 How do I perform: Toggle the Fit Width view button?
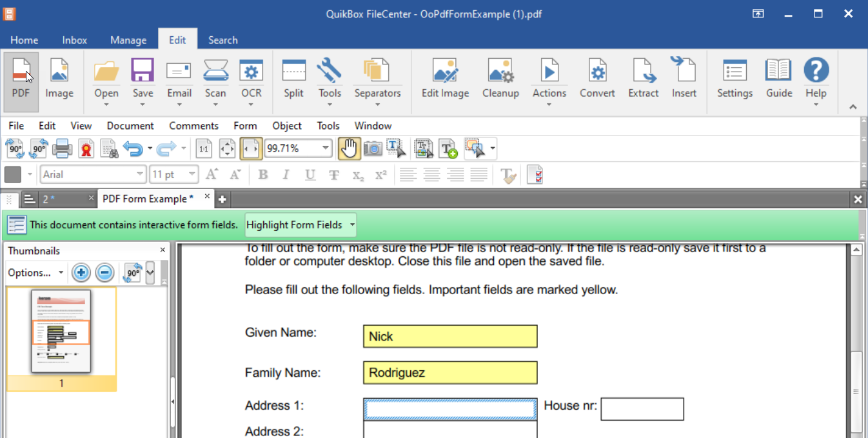[251, 149]
